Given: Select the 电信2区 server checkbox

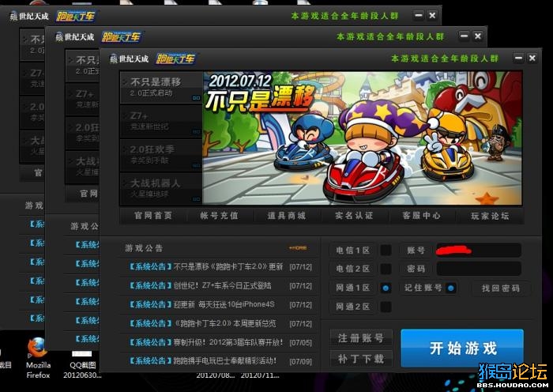Looking at the screenshot, I should coord(386,269).
